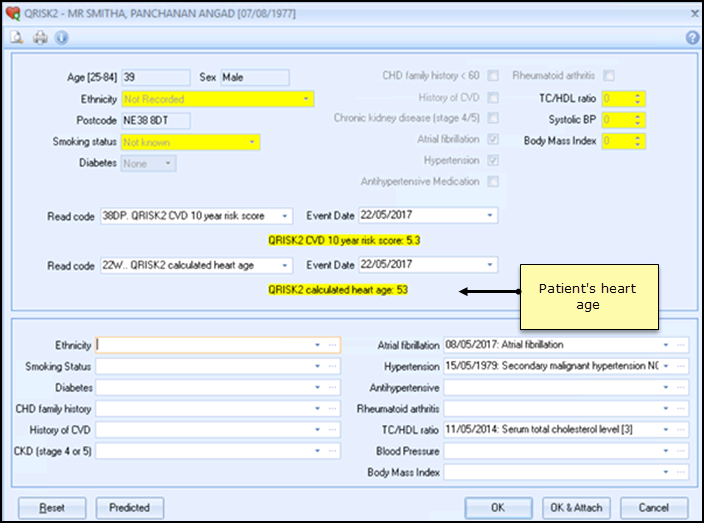This screenshot has width=704, height=523.
Task: Open the blue information icon
Action: pos(60,38)
